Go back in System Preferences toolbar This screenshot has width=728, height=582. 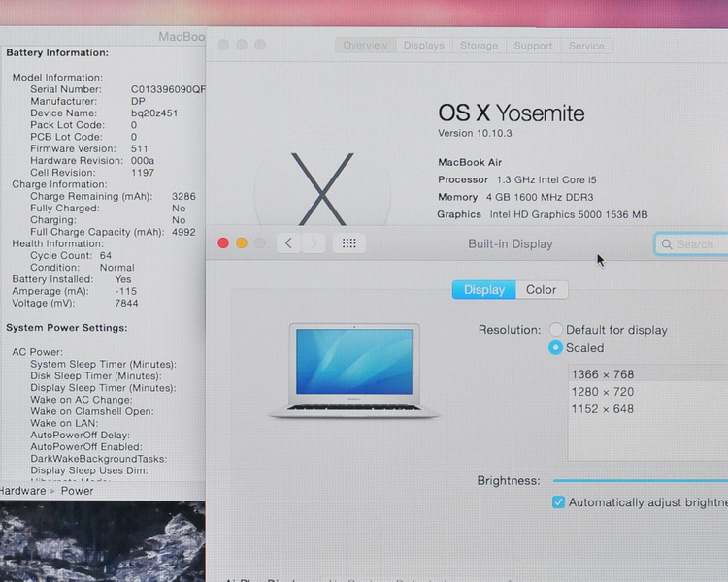[289, 243]
